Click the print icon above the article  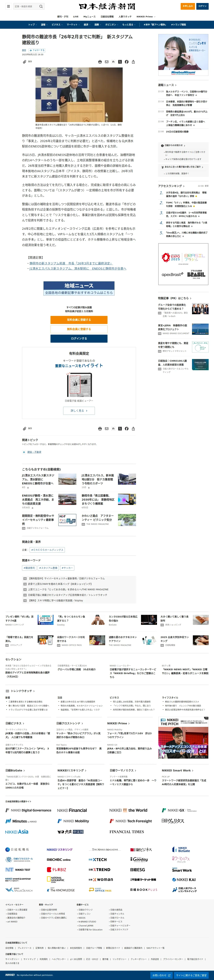pyautogui.click(x=100, y=62)
